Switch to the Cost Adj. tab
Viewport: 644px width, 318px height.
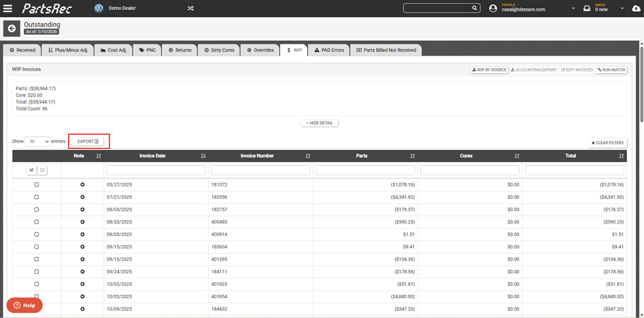(x=114, y=50)
